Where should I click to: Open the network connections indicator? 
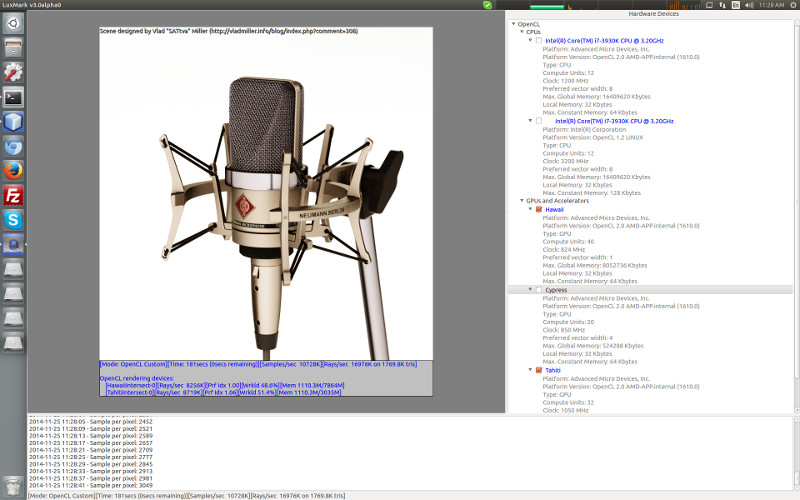pyautogui.click(x=722, y=5)
